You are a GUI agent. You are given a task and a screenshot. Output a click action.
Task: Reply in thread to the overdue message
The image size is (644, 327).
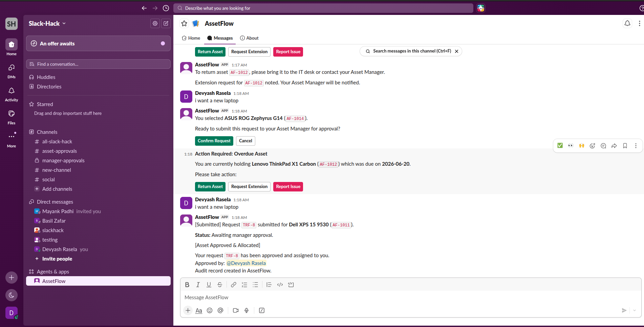coord(603,146)
